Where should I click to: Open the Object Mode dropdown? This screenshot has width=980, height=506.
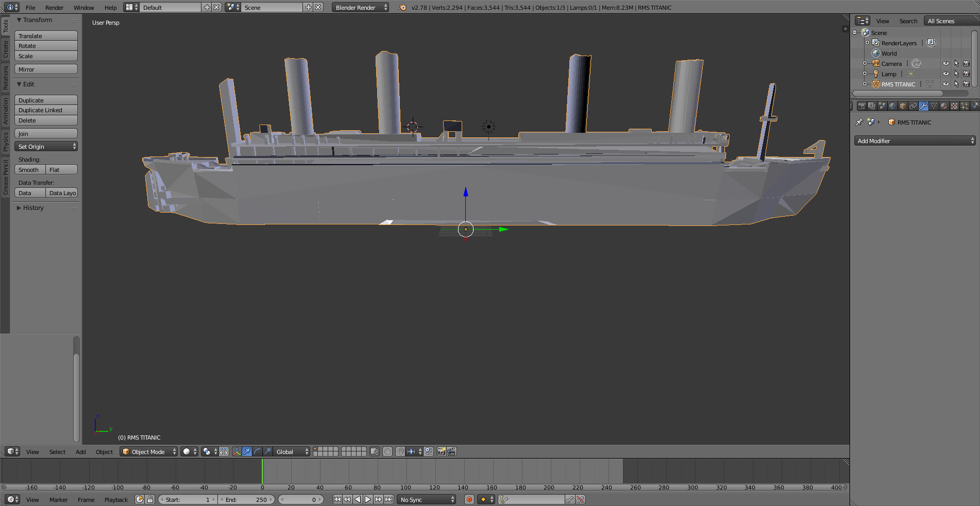coord(149,451)
